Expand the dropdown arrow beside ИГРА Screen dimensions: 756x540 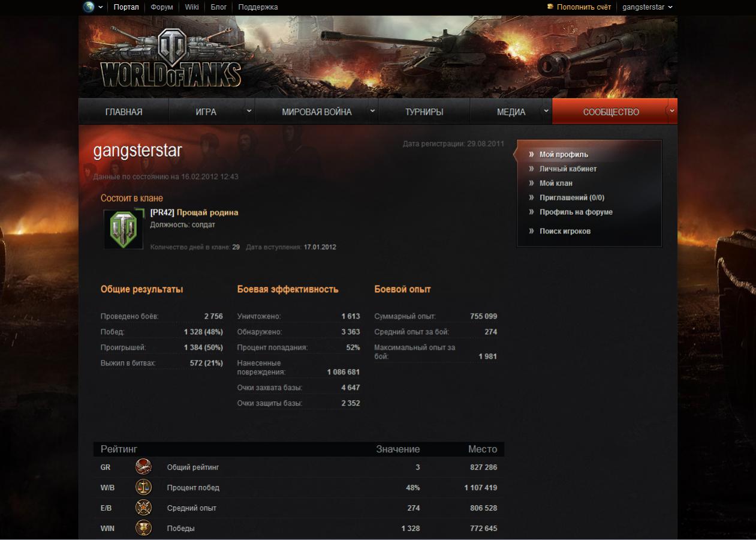point(249,111)
